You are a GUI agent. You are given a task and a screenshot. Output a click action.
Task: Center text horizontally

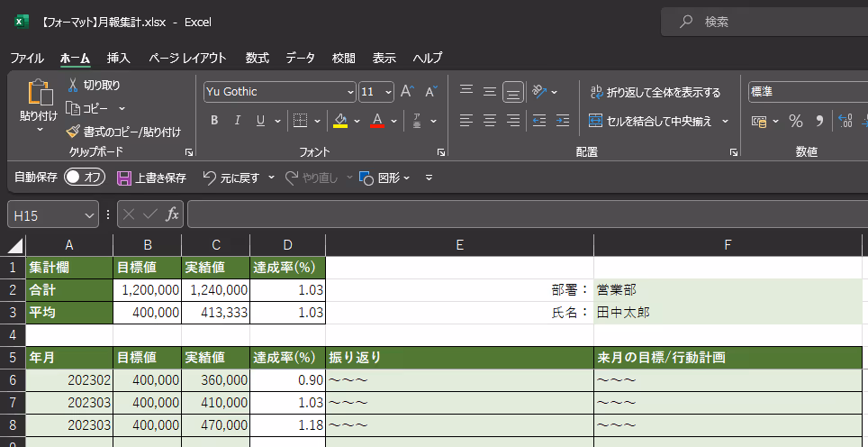pos(490,121)
